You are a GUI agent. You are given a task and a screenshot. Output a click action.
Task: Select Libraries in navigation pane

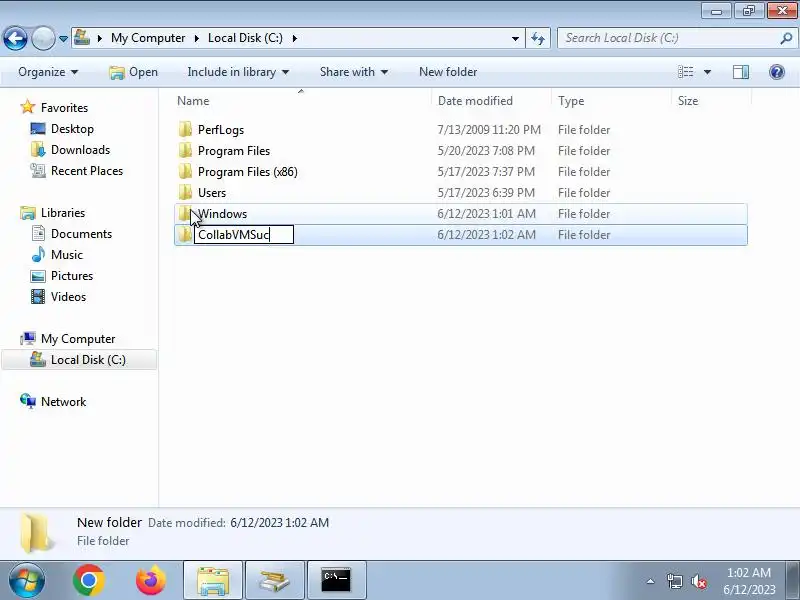coord(63,212)
